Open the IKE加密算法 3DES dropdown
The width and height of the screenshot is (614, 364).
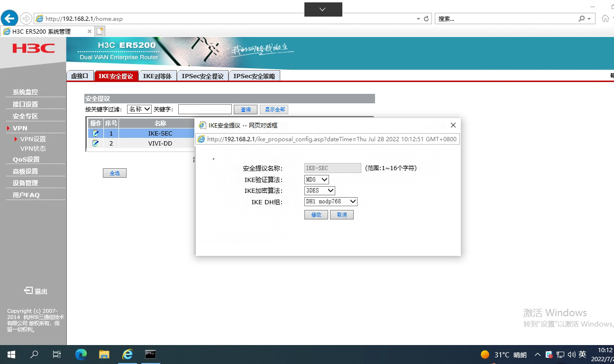pyautogui.click(x=320, y=191)
